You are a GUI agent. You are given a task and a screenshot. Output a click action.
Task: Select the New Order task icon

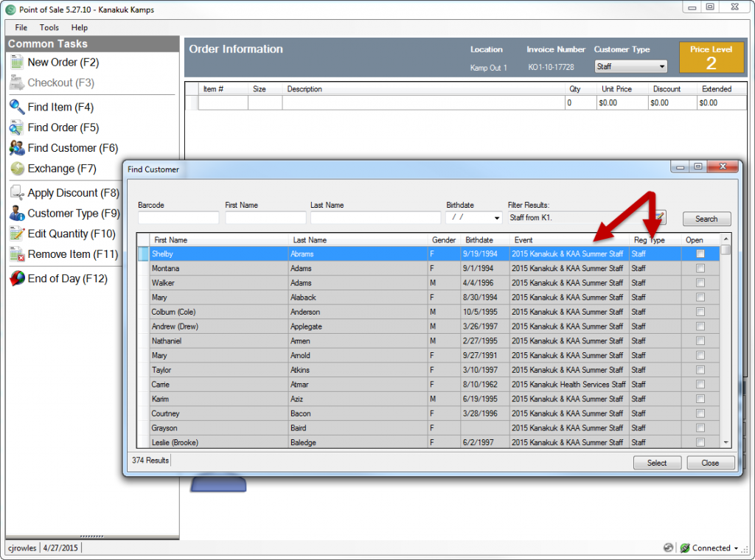tap(17, 62)
